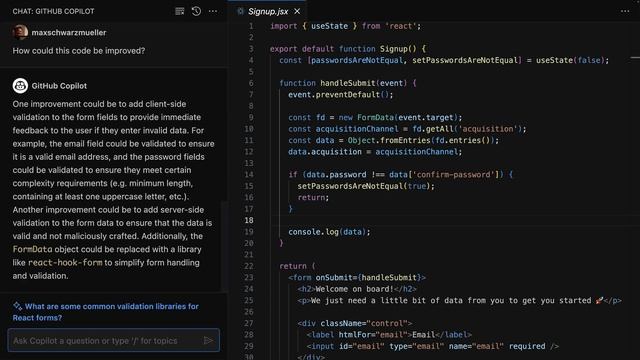640x360 pixels.
Task: Click FormData constructor on line 9
Action: coord(375,118)
